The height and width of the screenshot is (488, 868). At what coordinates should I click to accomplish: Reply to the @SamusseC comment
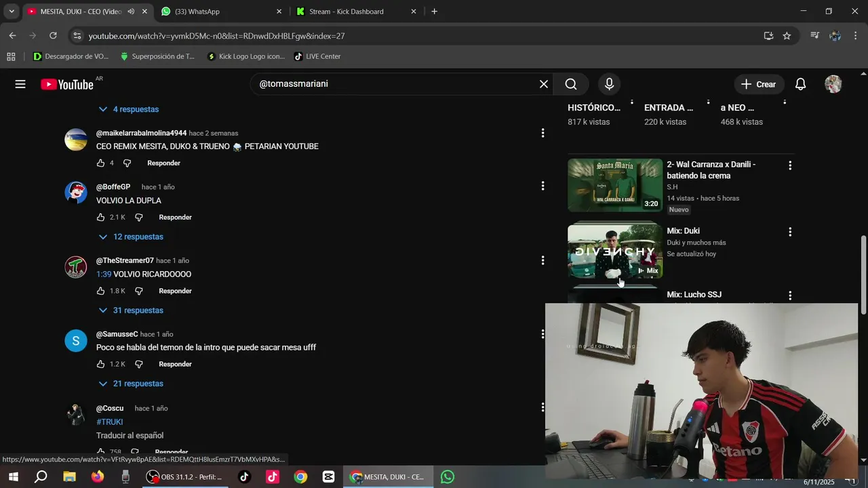coord(175,364)
